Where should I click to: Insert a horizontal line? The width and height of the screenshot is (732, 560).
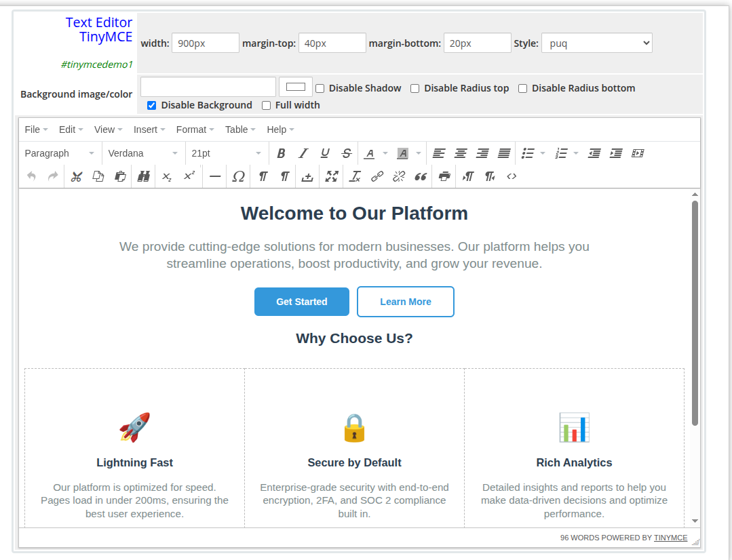coord(214,176)
